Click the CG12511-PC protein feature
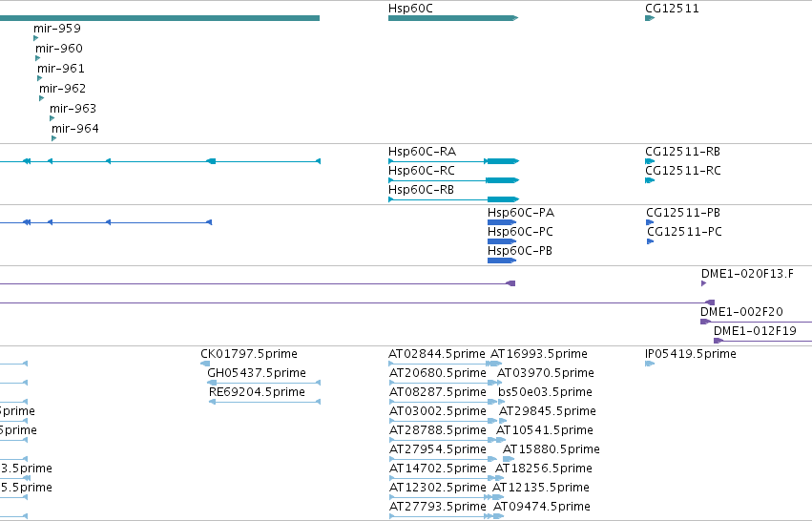The width and height of the screenshot is (812, 521). pos(651,241)
